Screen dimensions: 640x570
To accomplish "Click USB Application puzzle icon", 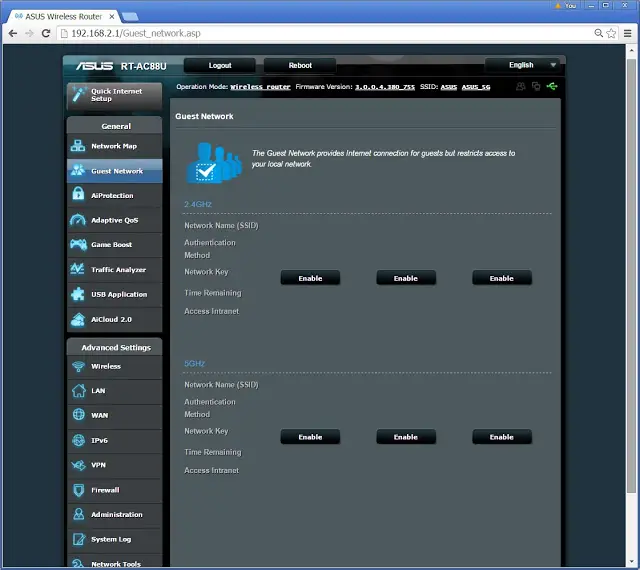I will tap(78, 294).
